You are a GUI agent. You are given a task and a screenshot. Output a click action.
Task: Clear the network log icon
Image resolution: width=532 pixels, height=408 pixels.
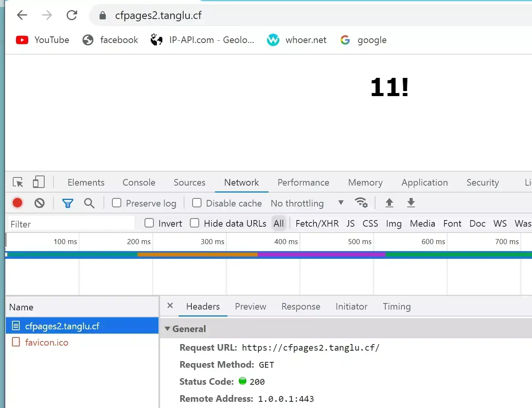pyautogui.click(x=40, y=203)
